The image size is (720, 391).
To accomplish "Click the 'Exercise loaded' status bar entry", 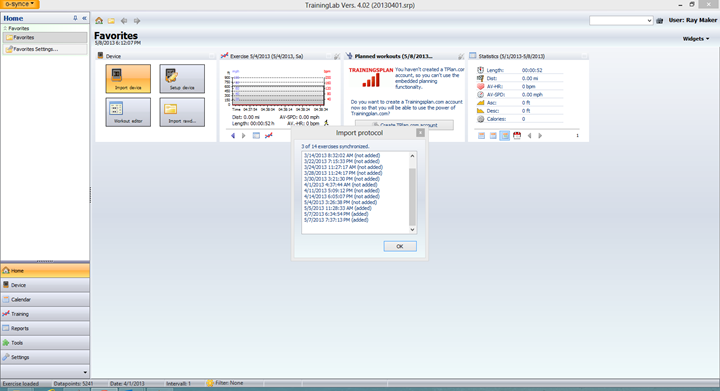I will pyautogui.click(x=21, y=384).
